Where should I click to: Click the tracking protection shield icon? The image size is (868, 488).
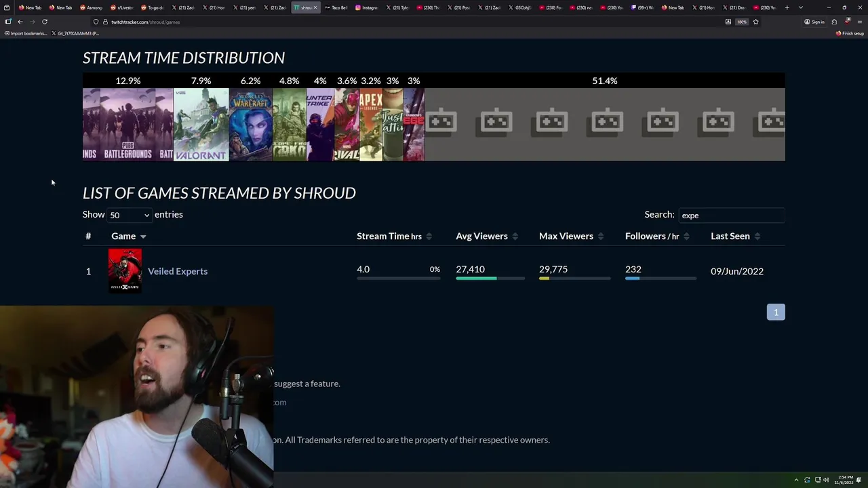click(x=96, y=22)
